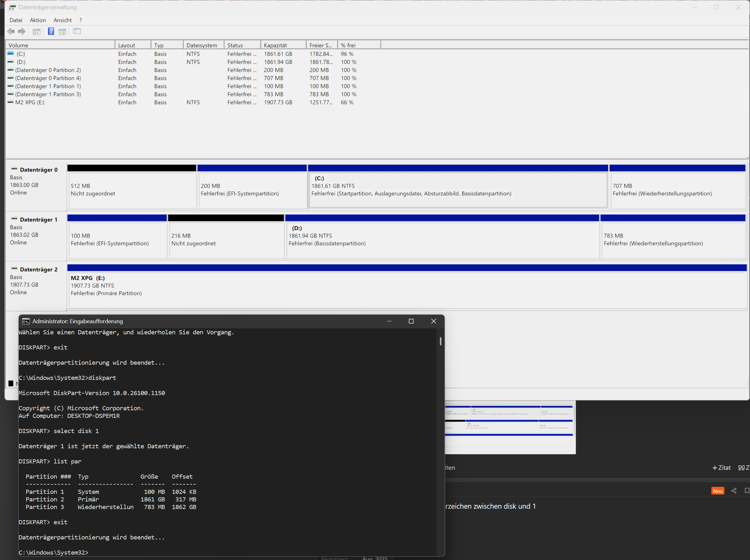Screen dimensions: 750x560
Task: Click the bookmark icon beside the share icon
Action: click(x=747, y=491)
